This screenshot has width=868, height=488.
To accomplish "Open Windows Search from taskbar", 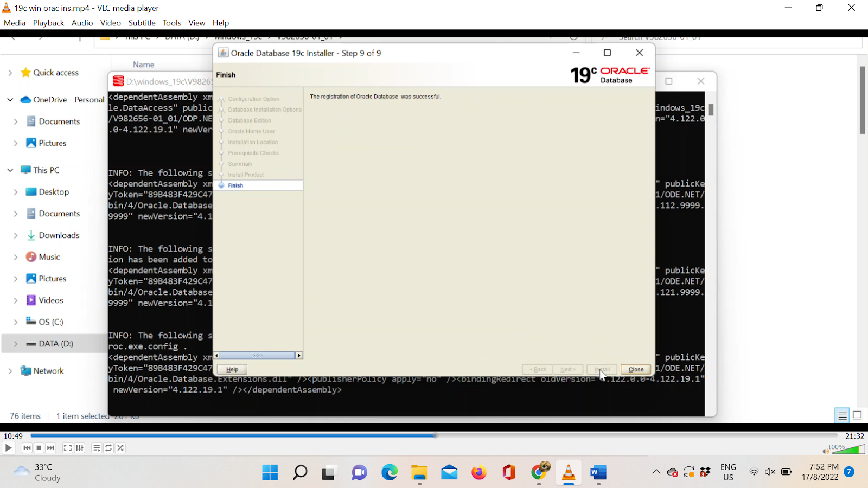I will pyautogui.click(x=300, y=473).
